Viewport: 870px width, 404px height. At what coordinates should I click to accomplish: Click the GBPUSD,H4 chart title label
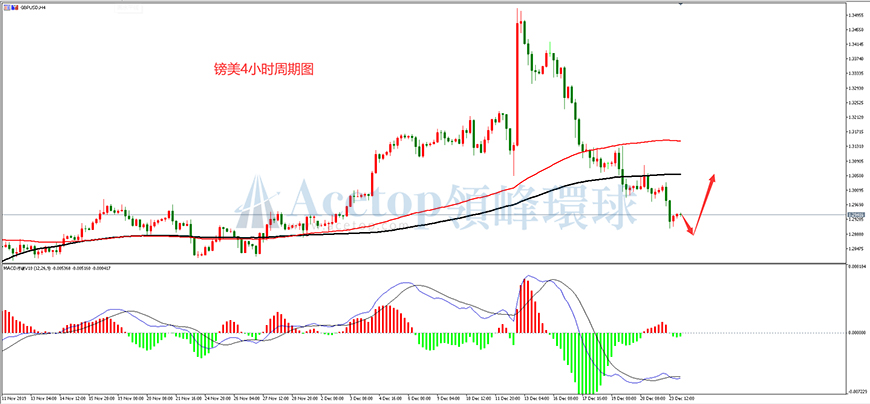(33, 10)
